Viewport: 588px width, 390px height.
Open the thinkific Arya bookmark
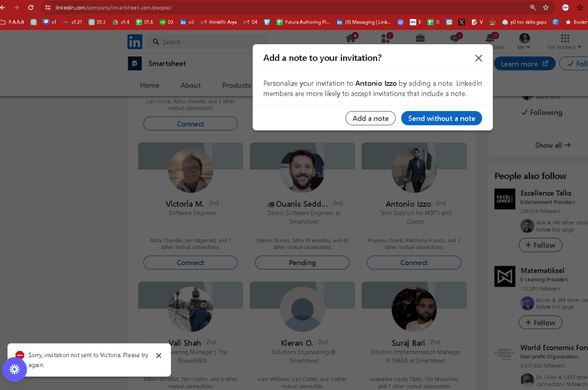[x=219, y=22]
